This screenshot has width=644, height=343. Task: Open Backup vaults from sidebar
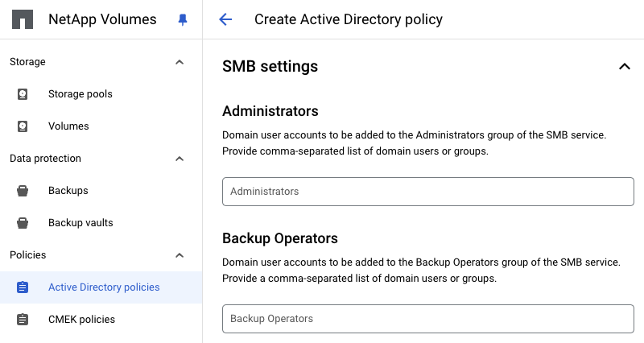coord(80,223)
